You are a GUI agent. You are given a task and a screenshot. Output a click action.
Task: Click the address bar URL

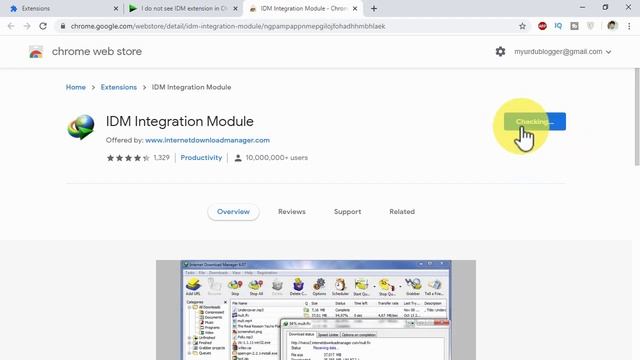228,26
